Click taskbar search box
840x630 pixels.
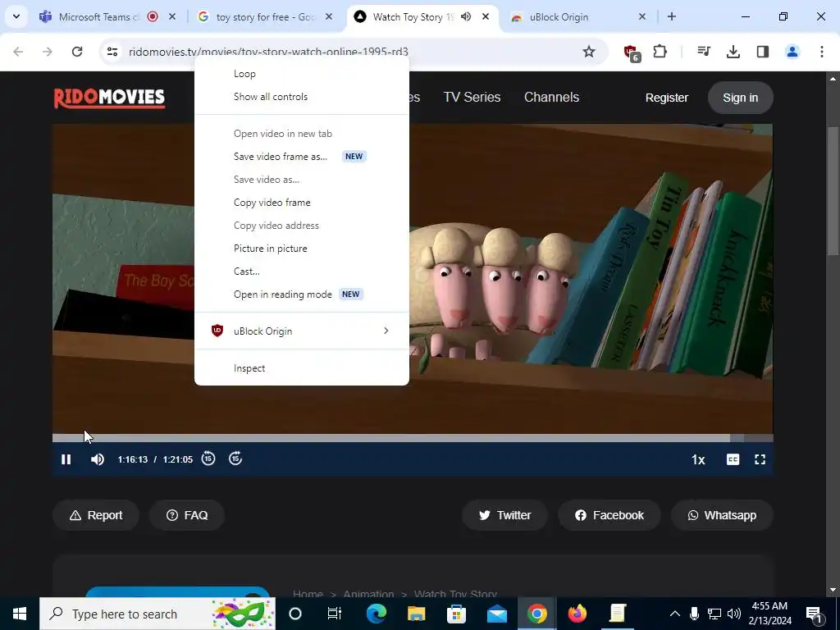(157, 614)
